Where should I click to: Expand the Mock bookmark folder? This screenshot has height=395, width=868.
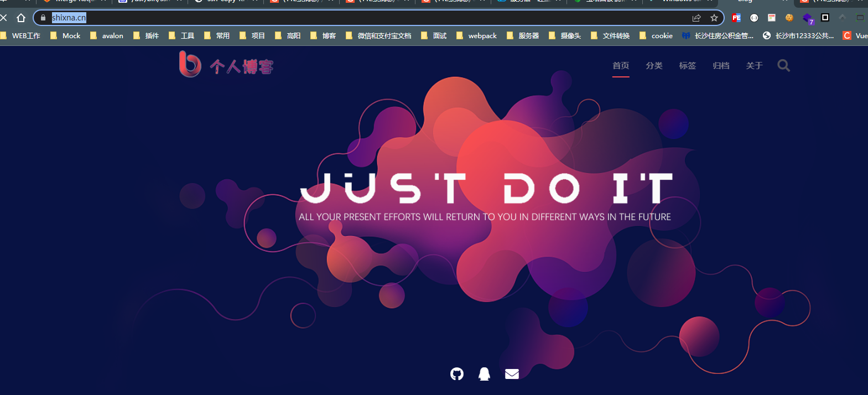coord(65,35)
